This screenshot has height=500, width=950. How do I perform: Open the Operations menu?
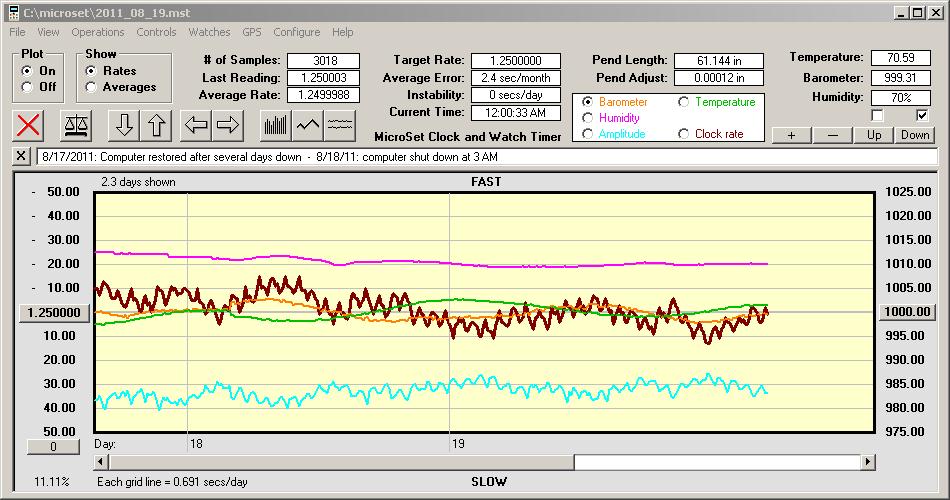(98, 32)
